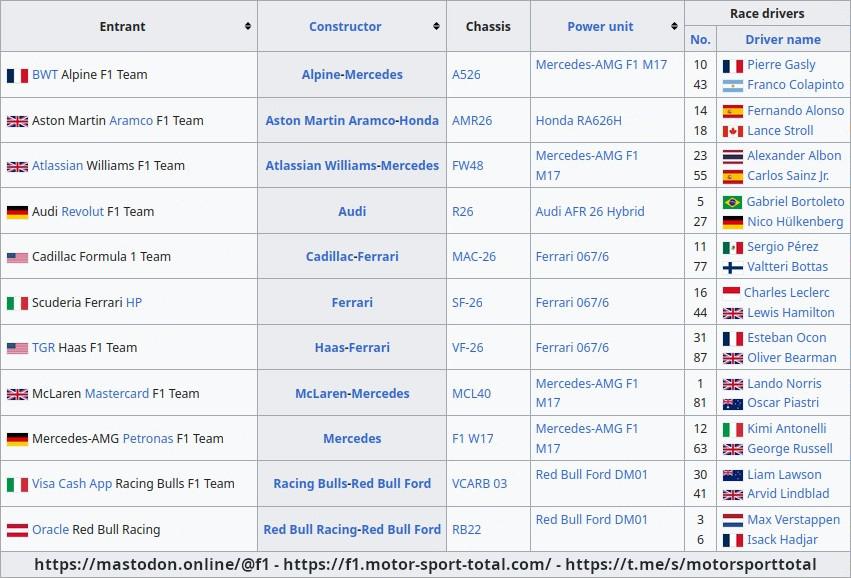Click the Thai flag beside Alexander Albon
This screenshot has width=851, height=578.
pyautogui.click(x=732, y=156)
